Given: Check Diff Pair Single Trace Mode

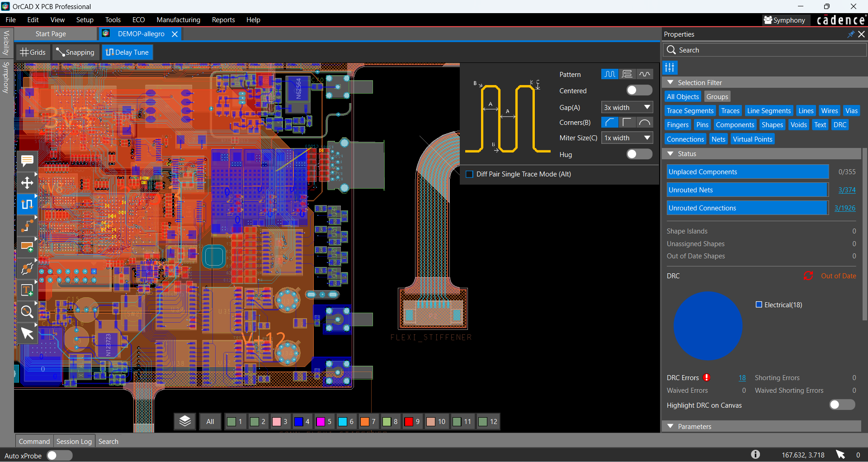Looking at the screenshot, I should coord(470,174).
